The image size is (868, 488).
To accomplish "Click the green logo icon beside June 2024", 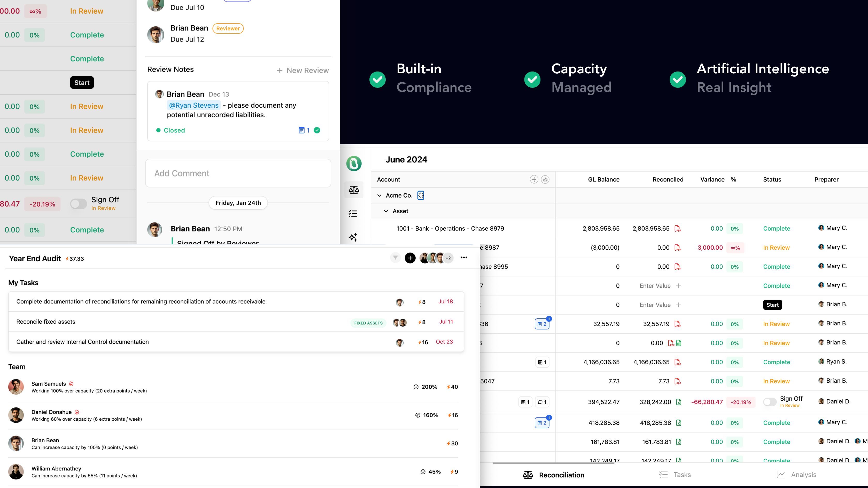I will coord(354,164).
